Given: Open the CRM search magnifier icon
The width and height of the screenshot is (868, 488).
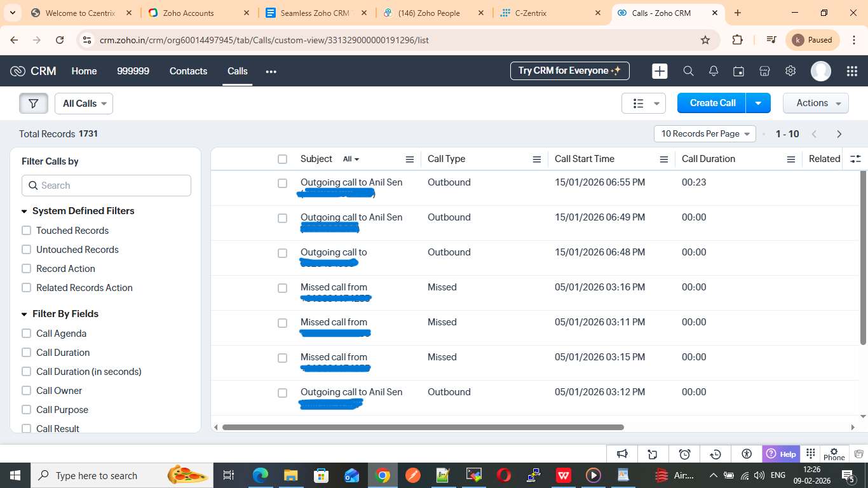Looking at the screenshot, I should (688, 71).
